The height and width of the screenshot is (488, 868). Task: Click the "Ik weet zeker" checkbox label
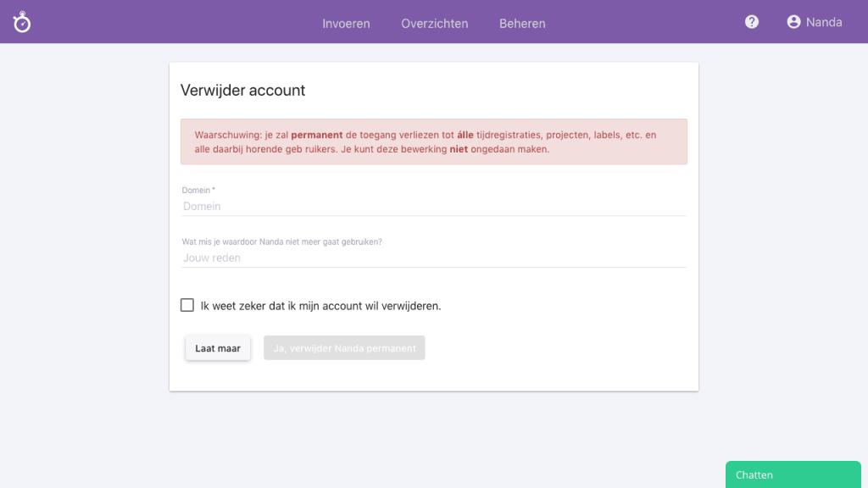click(x=319, y=305)
